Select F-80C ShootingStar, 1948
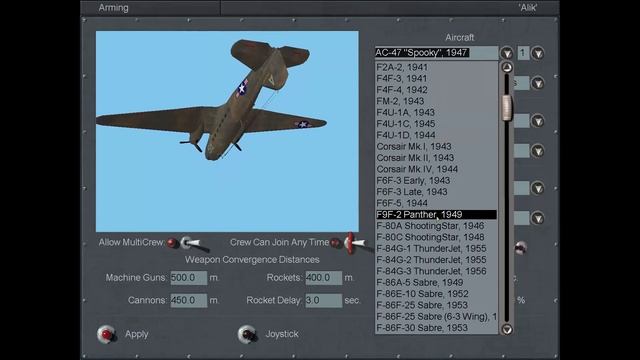Viewport: 640px width, 360px height. pyautogui.click(x=436, y=237)
